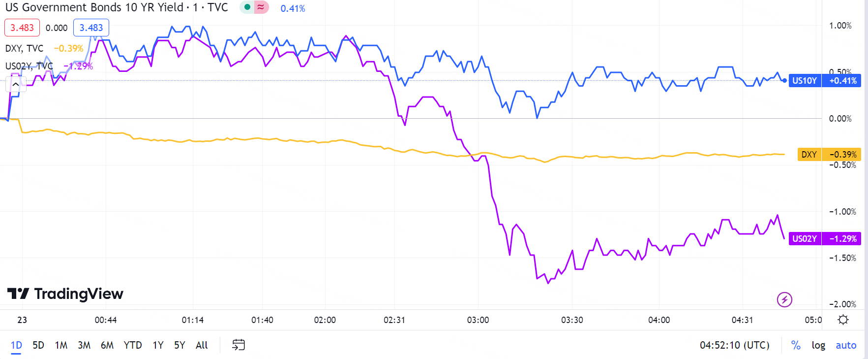This screenshot has width=868, height=359.
Task: Select the US02Y, TVC legend entry
Action: pos(29,66)
